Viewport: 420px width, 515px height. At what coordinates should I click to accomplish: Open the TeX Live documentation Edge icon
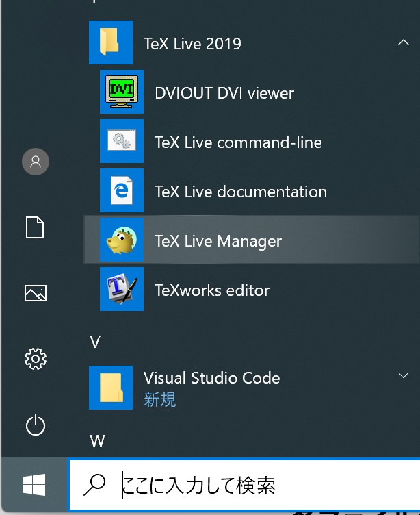(x=122, y=190)
